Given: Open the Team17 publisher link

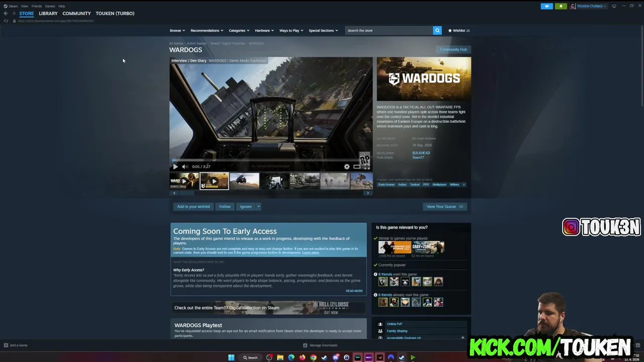Looking at the screenshot, I should 418,157.
